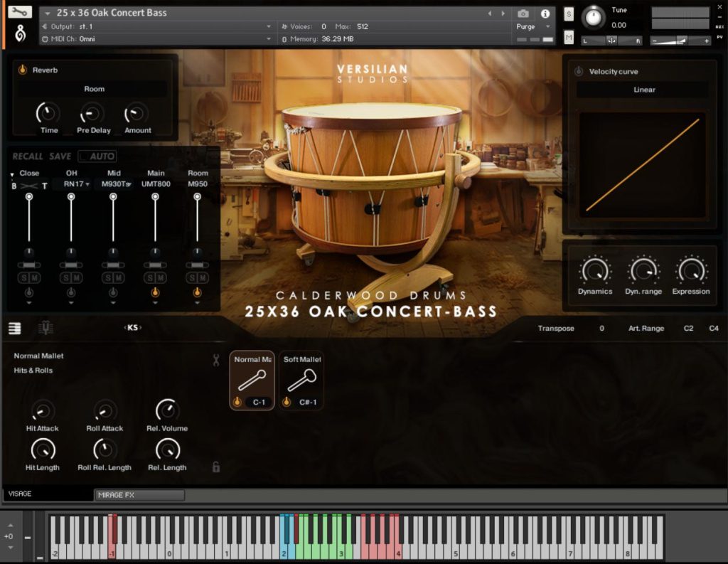Click the Dynamics knob
Screen dimensions: 728x564
pyautogui.click(x=594, y=270)
